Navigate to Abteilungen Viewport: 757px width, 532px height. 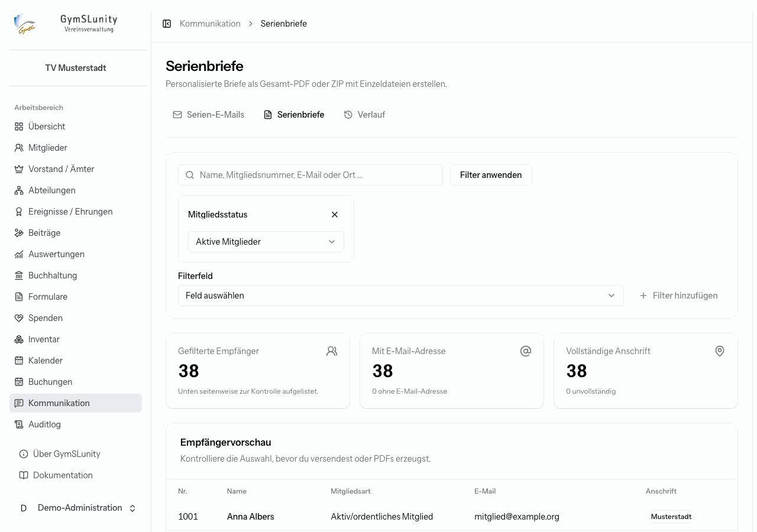pos(76,190)
